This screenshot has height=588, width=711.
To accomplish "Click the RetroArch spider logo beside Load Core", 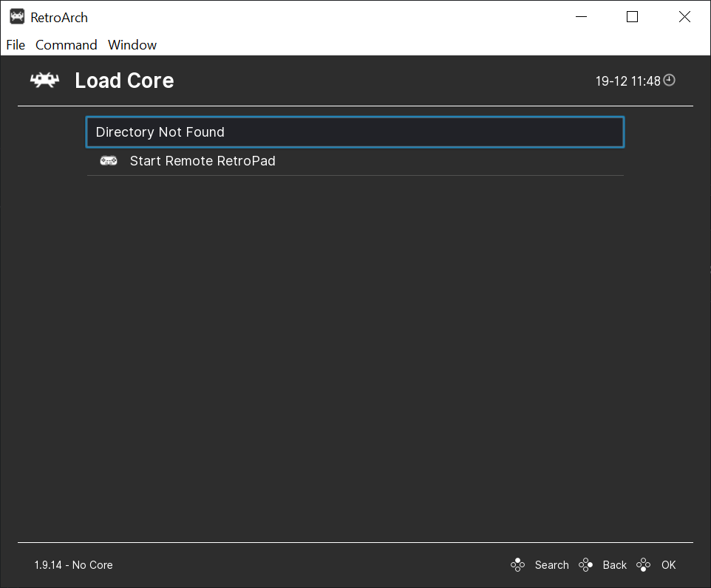I will tap(44, 80).
